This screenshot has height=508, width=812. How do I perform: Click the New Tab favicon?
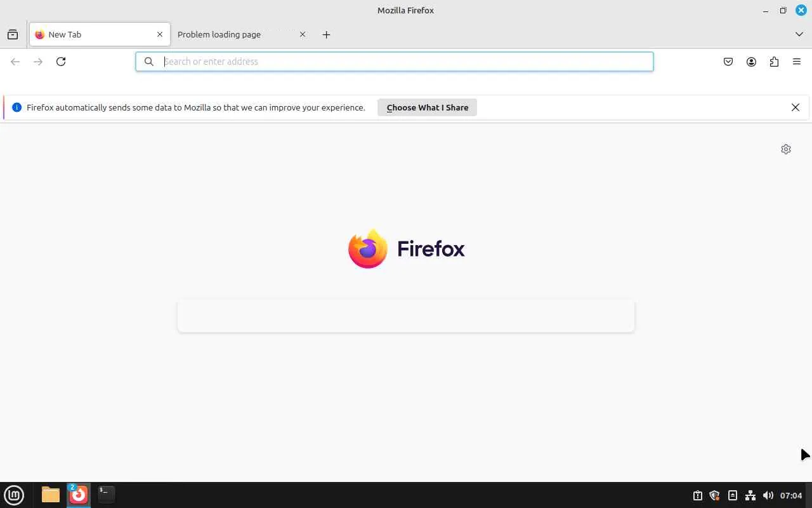[x=40, y=34]
